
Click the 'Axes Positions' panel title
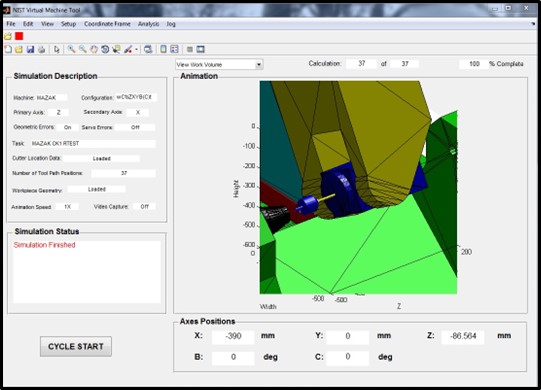point(207,321)
